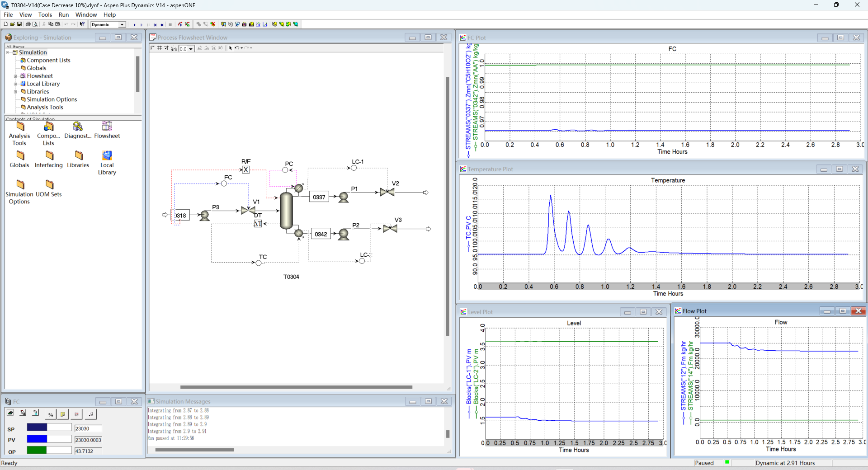Open the Run menu

[x=64, y=14]
